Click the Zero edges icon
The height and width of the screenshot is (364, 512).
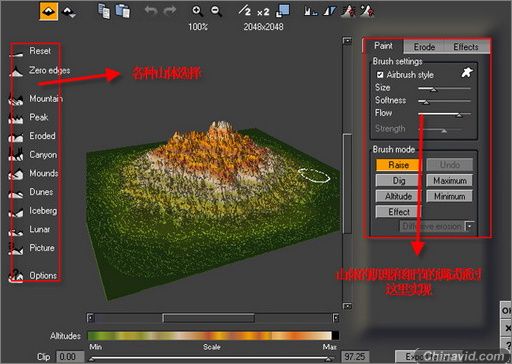click(16, 71)
